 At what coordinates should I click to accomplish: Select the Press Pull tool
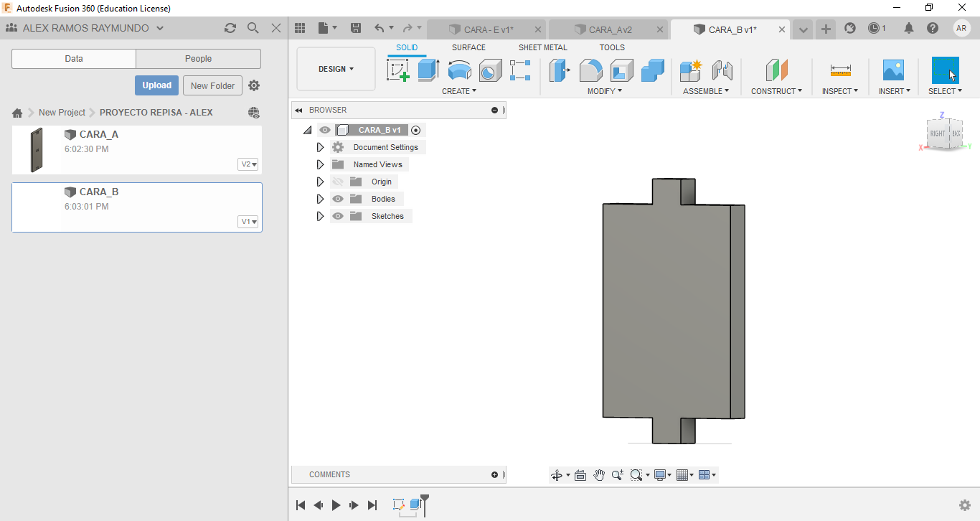559,70
